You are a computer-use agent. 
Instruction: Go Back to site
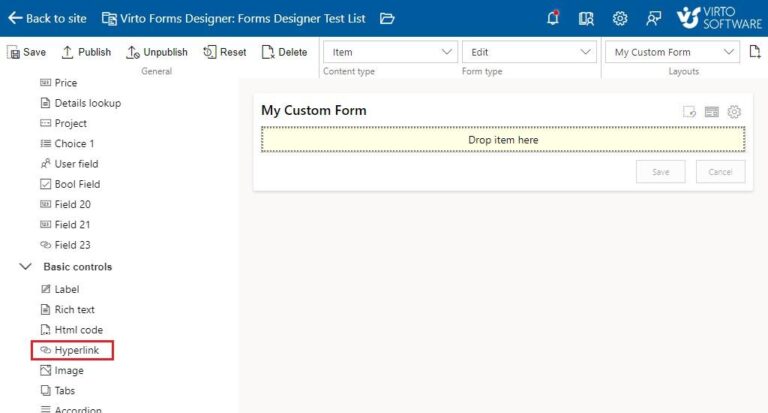pyautogui.click(x=47, y=18)
